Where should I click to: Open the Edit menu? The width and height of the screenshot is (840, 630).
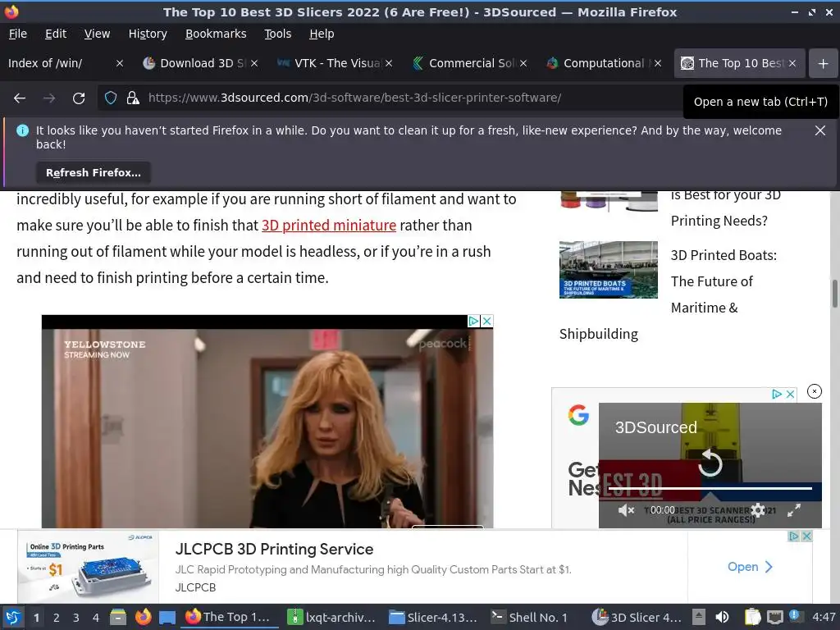pos(56,34)
